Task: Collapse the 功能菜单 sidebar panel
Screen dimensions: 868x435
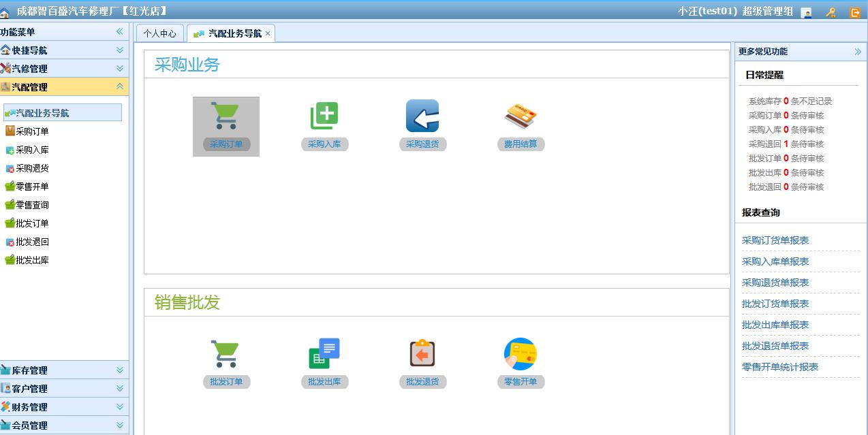Action: click(119, 32)
